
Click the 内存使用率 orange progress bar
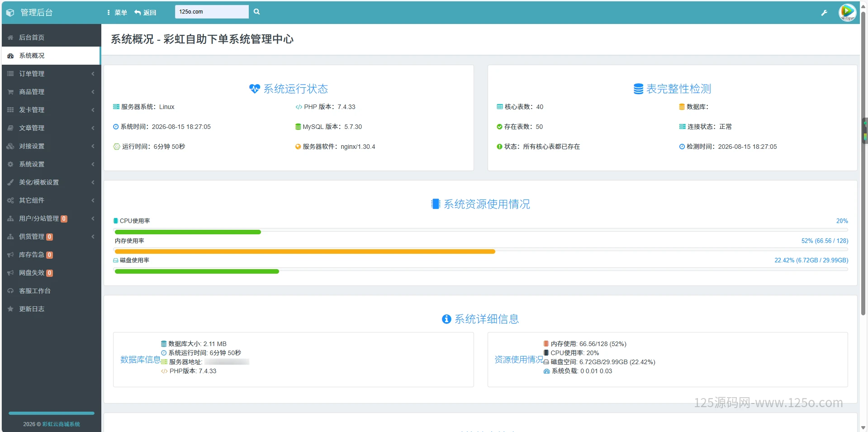click(x=305, y=252)
